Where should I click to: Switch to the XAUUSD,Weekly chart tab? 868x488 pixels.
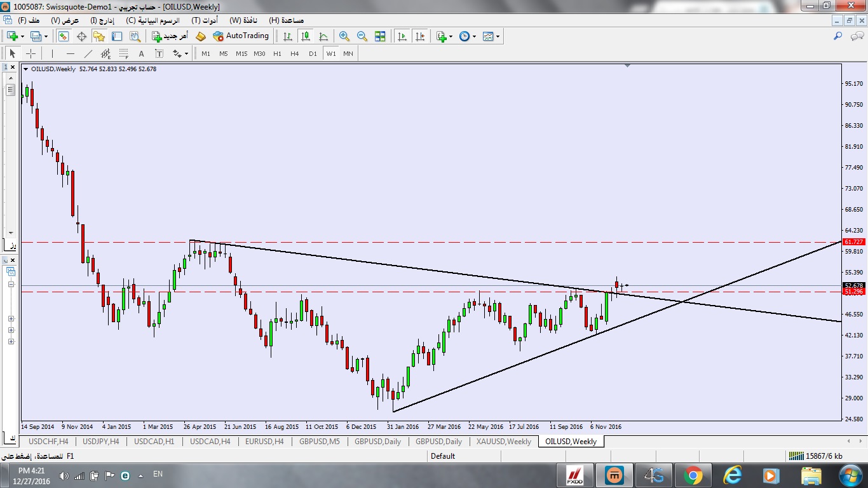click(504, 441)
